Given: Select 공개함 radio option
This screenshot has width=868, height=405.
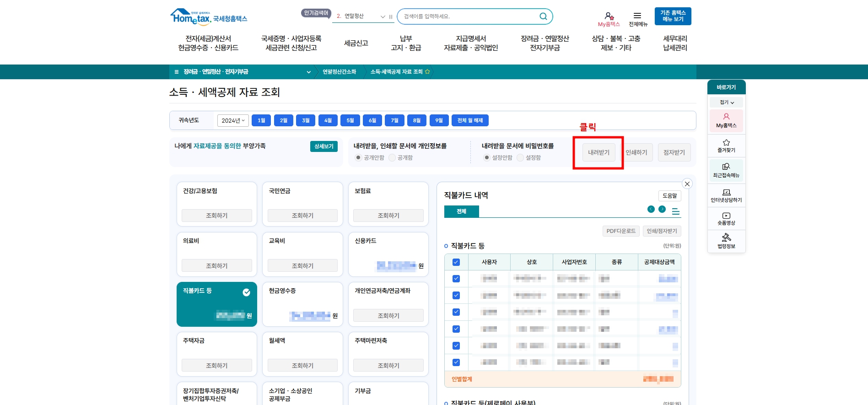Looking at the screenshot, I should [x=392, y=157].
